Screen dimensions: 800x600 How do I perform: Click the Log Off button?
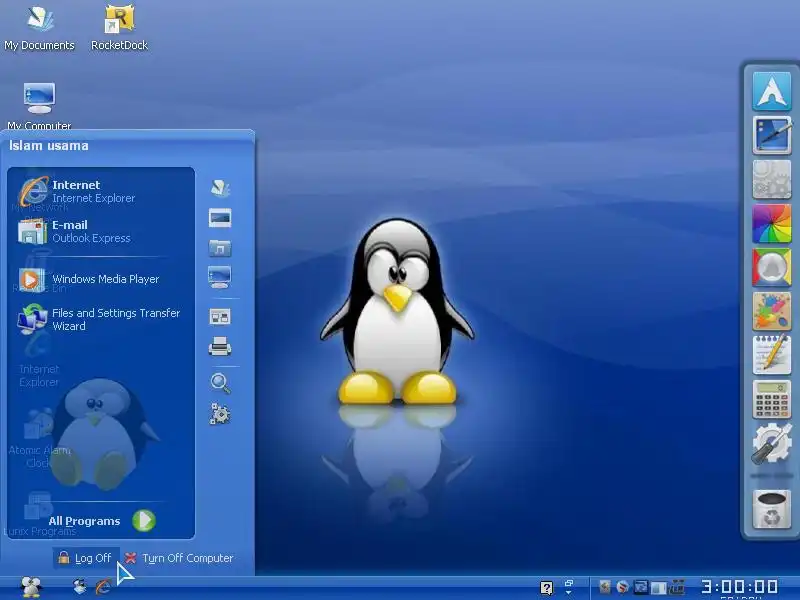[x=86, y=558]
